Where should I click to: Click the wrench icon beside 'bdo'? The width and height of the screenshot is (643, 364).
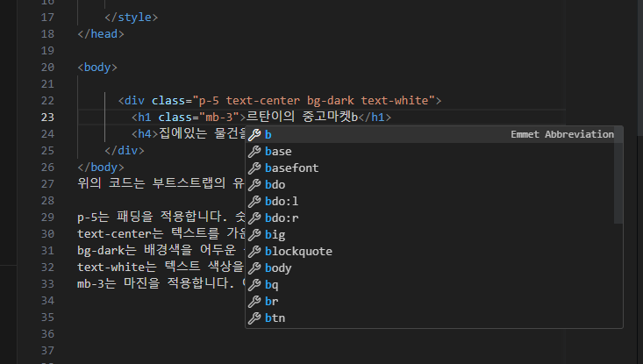(254, 184)
